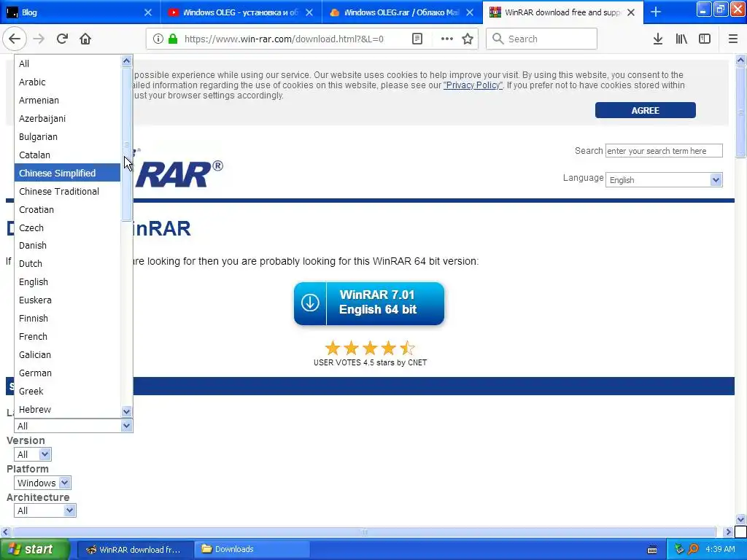Image resolution: width=747 pixels, height=560 pixels.
Task: Click the green padlock security icon
Action: 173,39
